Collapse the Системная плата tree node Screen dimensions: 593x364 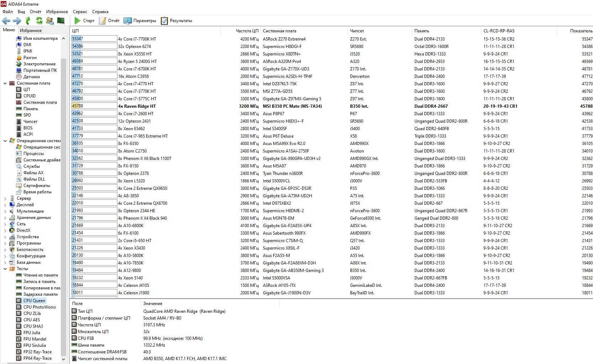point(5,83)
